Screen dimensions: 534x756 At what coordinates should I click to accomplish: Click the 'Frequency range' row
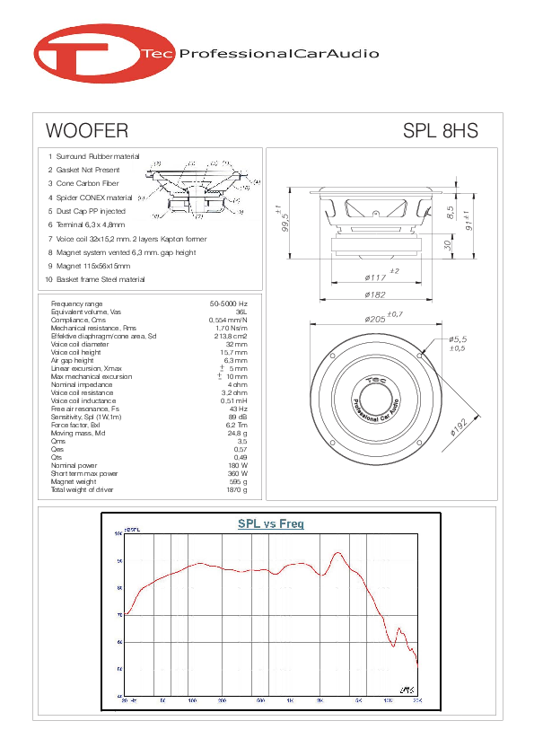coord(149,303)
